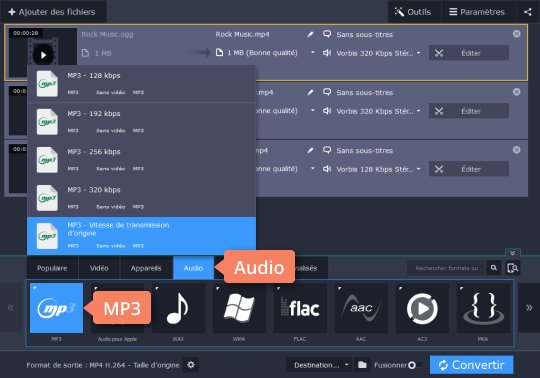Show previous formats with left arrows
540x378 pixels.
(11, 307)
